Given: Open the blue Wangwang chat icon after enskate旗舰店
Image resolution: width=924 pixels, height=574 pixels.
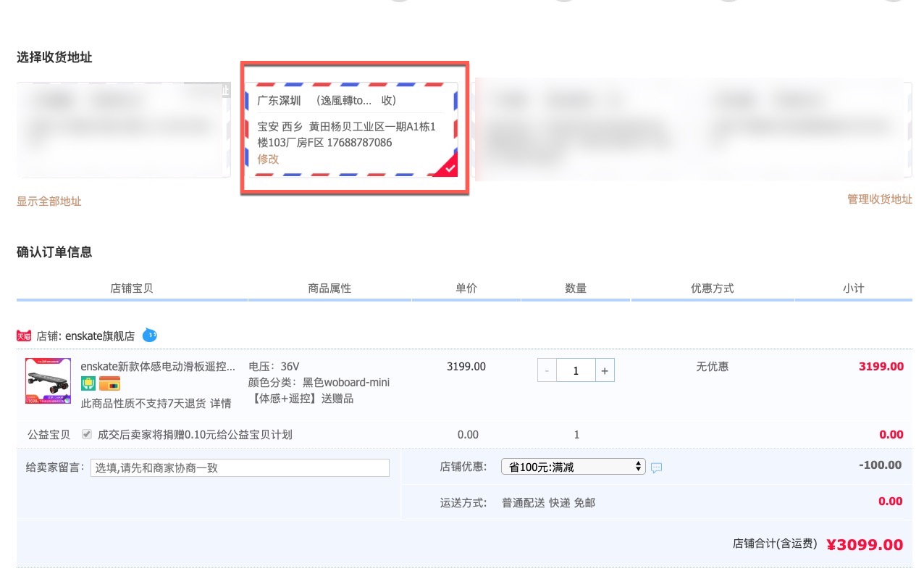Looking at the screenshot, I should (x=149, y=336).
